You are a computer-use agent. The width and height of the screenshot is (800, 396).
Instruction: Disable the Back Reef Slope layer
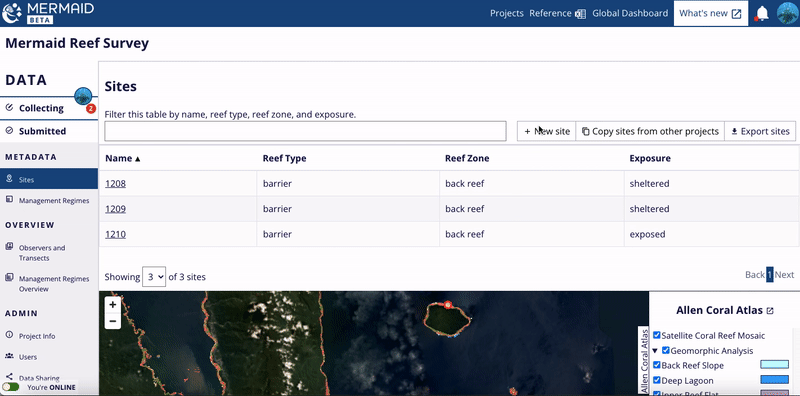pyautogui.click(x=657, y=365)
